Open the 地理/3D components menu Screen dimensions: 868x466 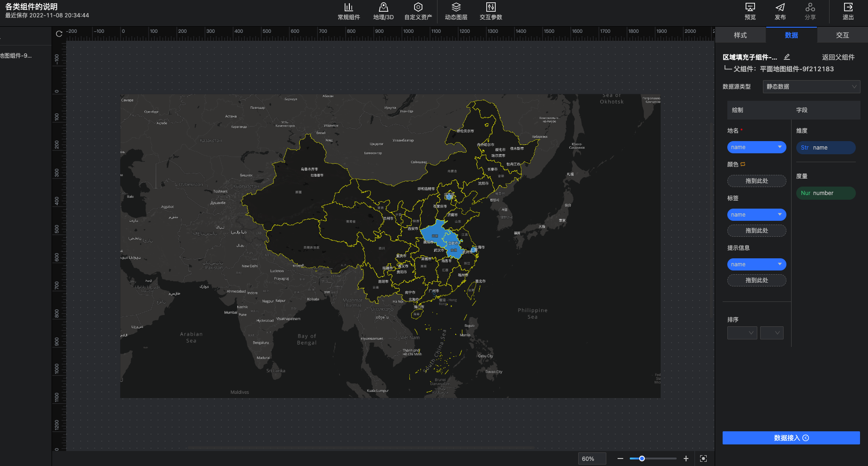click(383, 11)
